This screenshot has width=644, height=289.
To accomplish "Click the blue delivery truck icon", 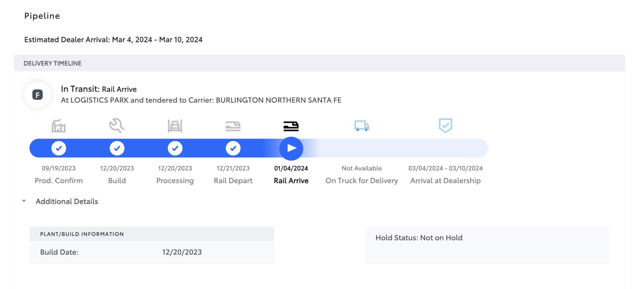I will click(x=361, y=126).
